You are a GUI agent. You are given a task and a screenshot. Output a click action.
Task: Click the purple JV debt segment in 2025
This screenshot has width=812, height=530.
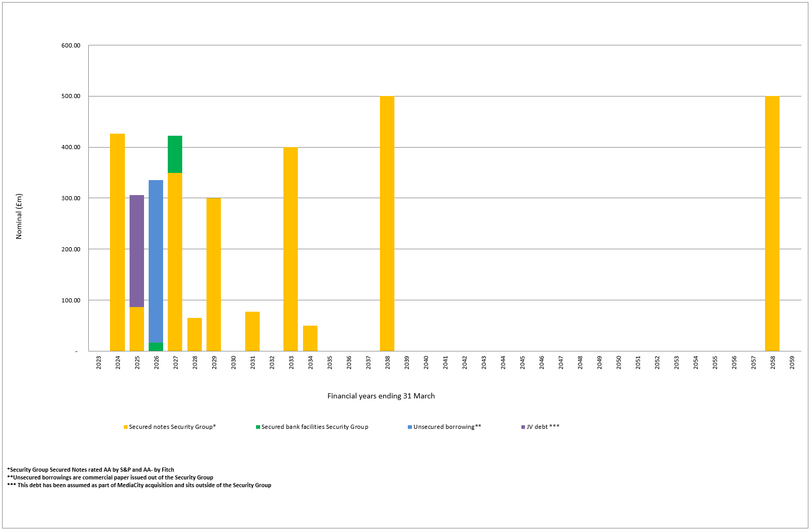tap(137, 251)
